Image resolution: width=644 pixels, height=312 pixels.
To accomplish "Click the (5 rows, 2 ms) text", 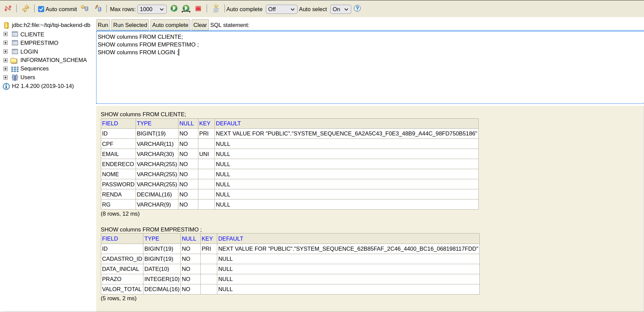I will pos(119,298).
